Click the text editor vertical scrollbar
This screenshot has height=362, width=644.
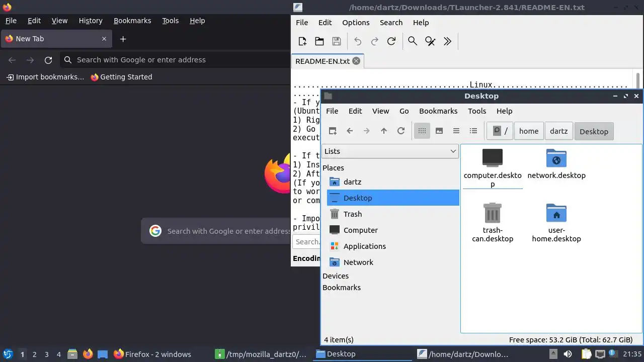[x=638, y=80]
